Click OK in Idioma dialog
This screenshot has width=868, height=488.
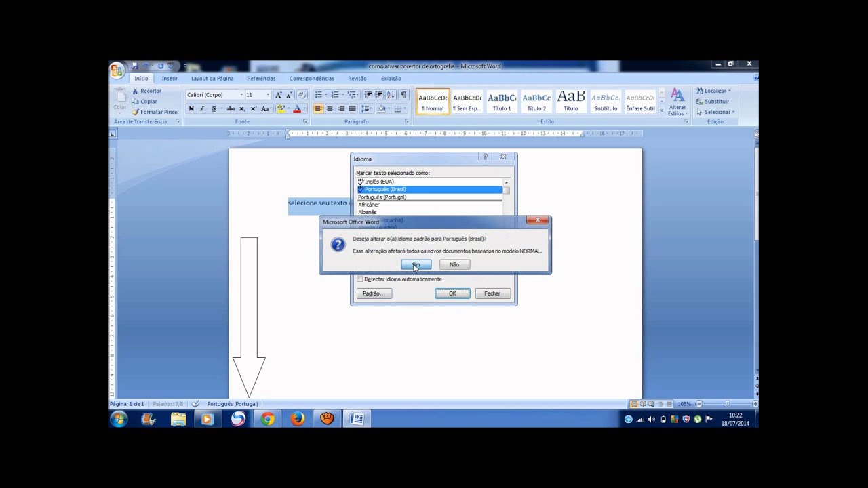452,293
